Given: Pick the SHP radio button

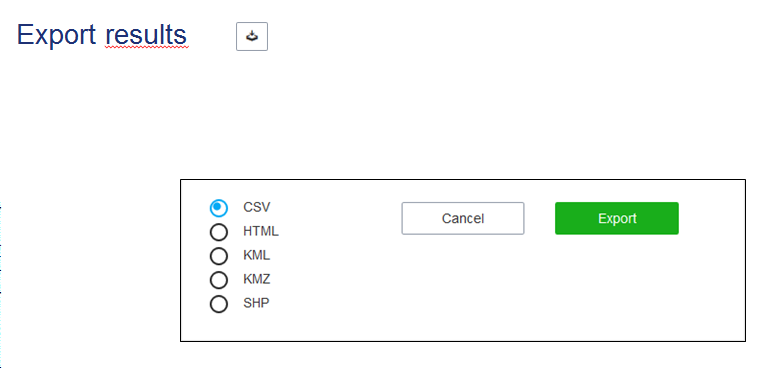Looking at the screenshot, I should click(218, 304).
